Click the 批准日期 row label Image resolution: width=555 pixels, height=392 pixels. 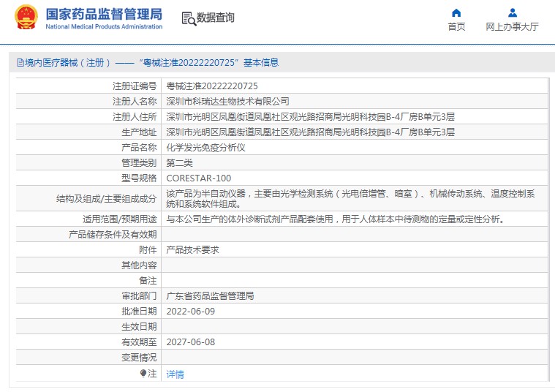[x=139, y=312]
